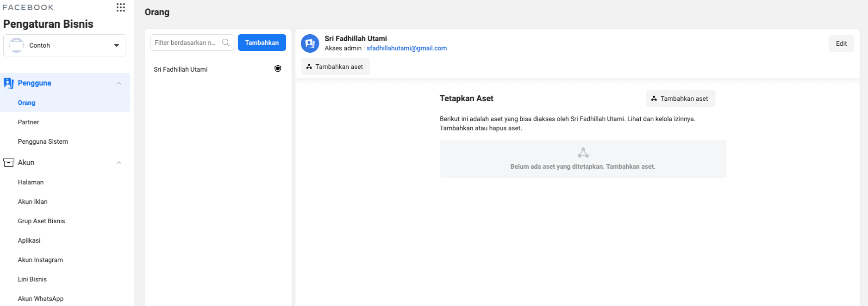Open the nine-dot apps grid menu
This screenshot has width=868, height=306.
120,7
